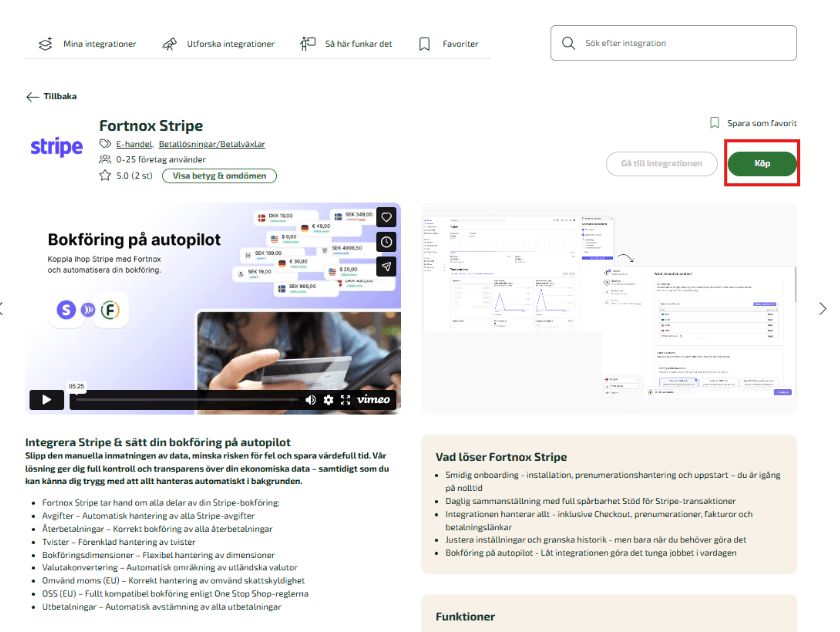Add video to Watch Later clock icon
Viewport: 840px width, 632px height.
(x=386, y=242)
